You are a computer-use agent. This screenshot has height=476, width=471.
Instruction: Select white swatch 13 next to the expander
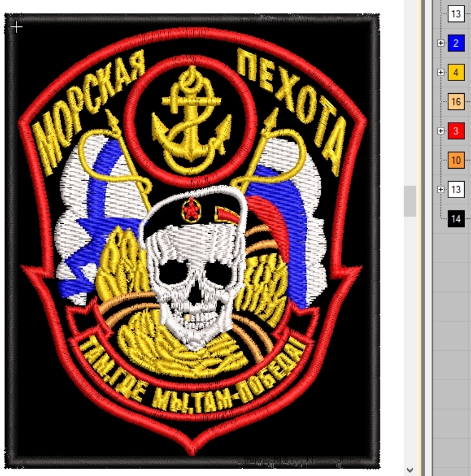click(x=456, y=190)
